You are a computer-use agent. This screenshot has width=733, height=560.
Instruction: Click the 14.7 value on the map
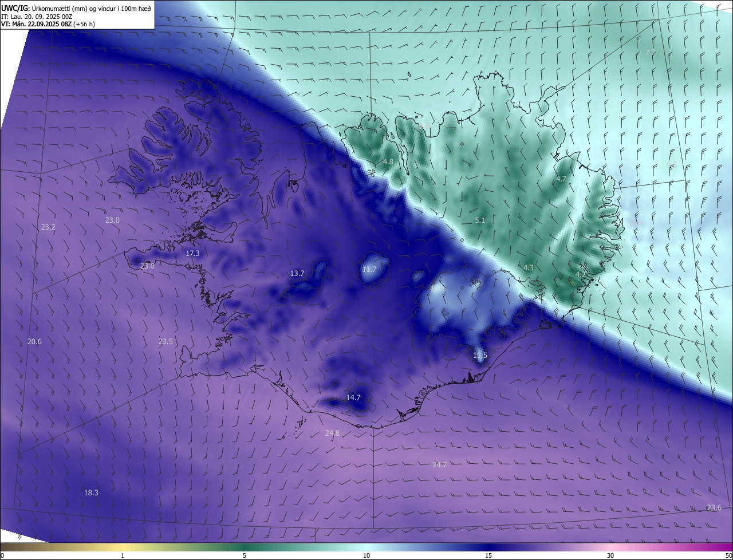click(353, 397)
